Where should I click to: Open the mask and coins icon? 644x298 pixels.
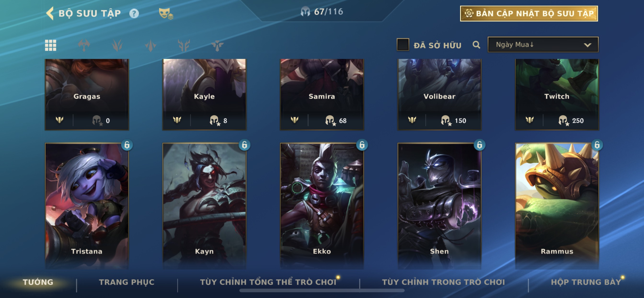(x=166, y=13)
